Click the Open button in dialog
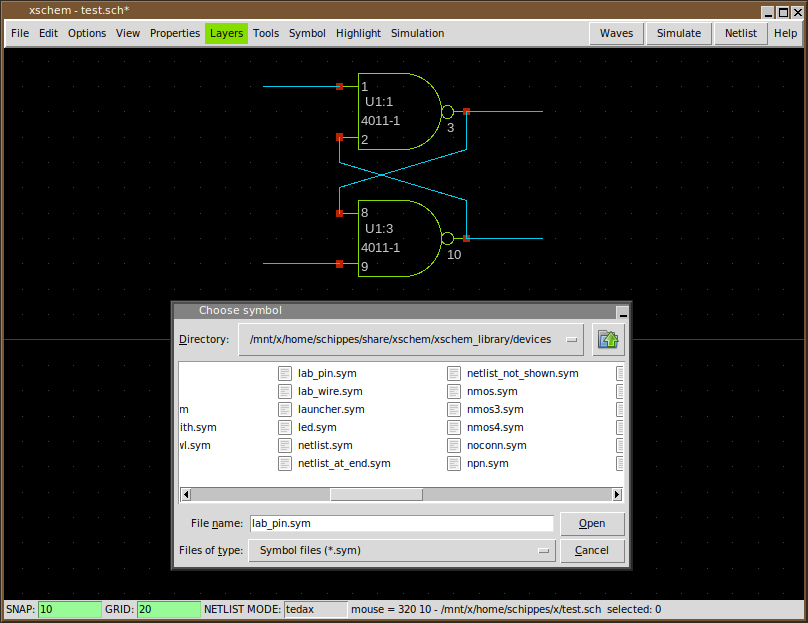808x623 pixels. pos(592,524)
